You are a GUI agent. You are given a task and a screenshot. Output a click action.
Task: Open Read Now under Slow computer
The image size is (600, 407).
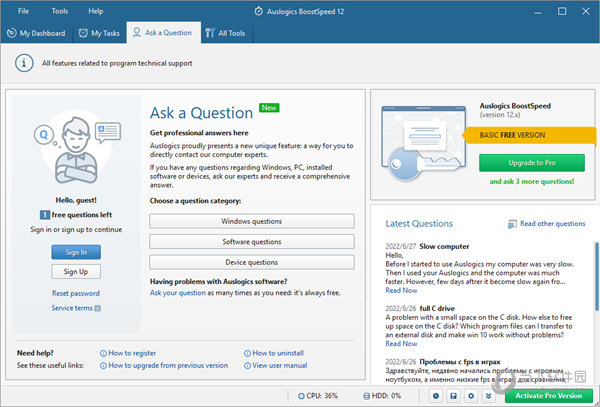(401, 290)
